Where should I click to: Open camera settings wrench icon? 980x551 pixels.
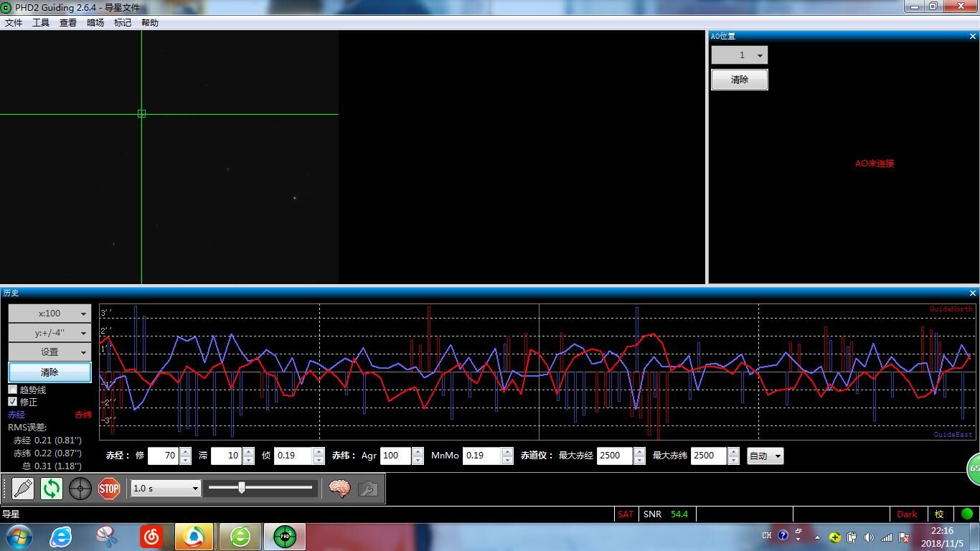[x=367, y=489]
